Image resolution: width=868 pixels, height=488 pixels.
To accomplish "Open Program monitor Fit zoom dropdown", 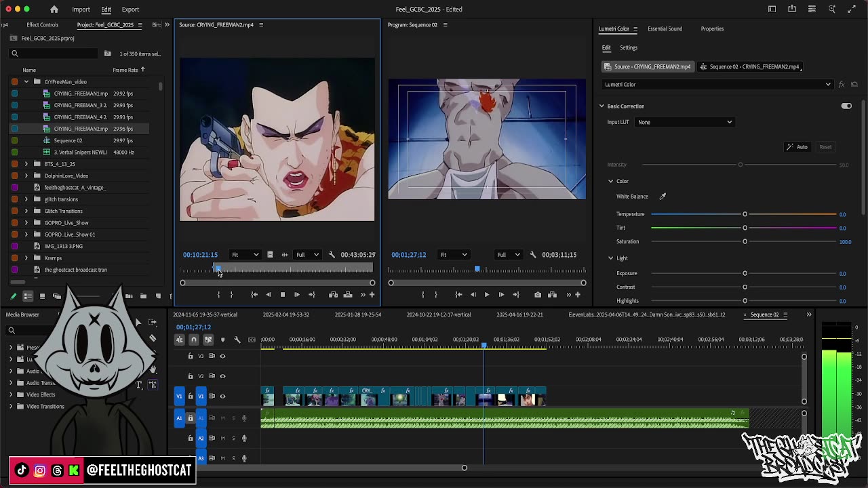I will pos(453,255).
